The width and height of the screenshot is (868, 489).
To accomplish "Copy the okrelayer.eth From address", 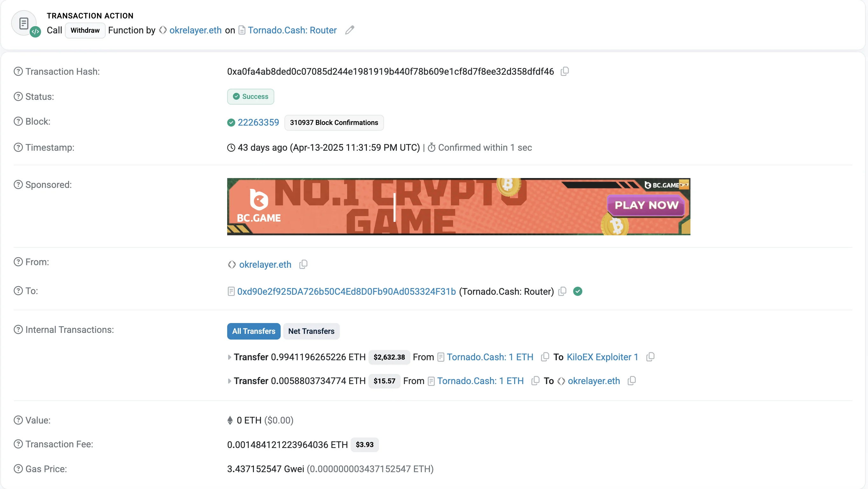I will 303,265.
